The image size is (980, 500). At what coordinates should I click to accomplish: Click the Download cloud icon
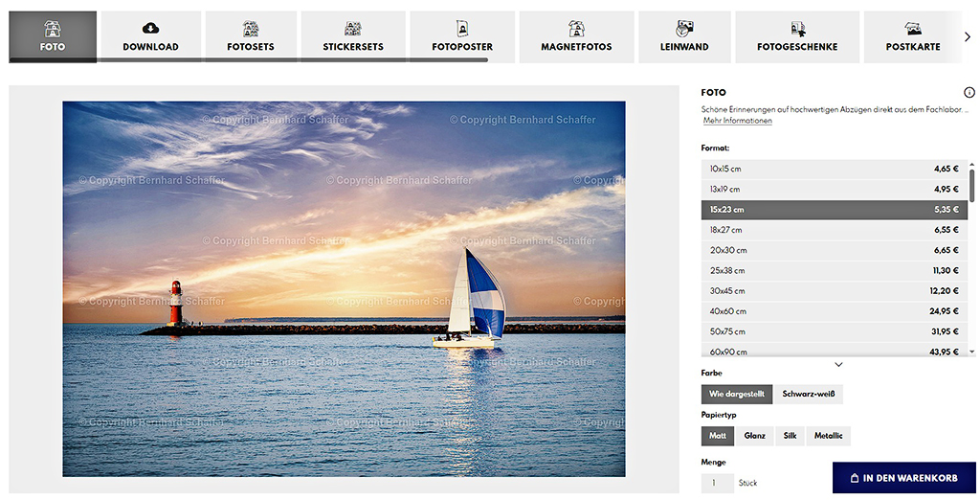click(150, 28)
